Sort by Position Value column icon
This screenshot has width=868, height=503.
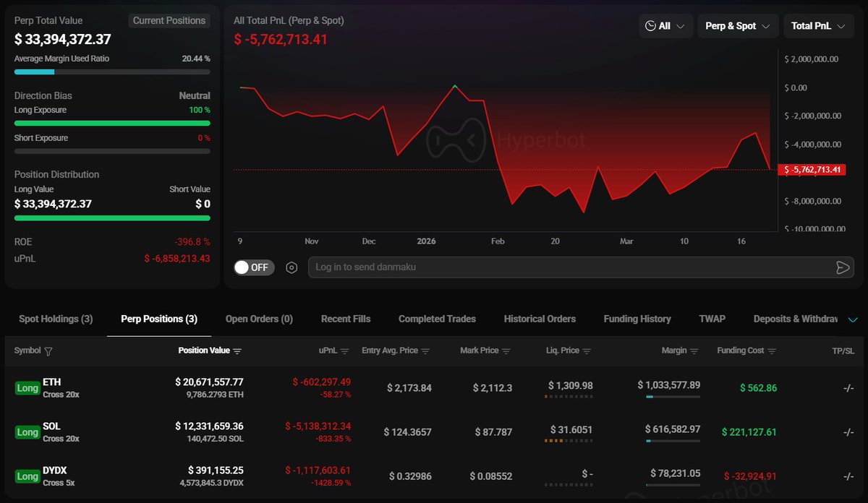(x=237, y=351)
